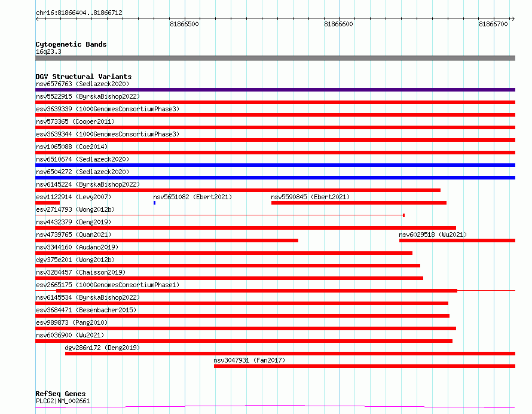
Task: Open nsv6029518 (Wu2021) label
Action: pyautogui.click(x=433, y=235)
